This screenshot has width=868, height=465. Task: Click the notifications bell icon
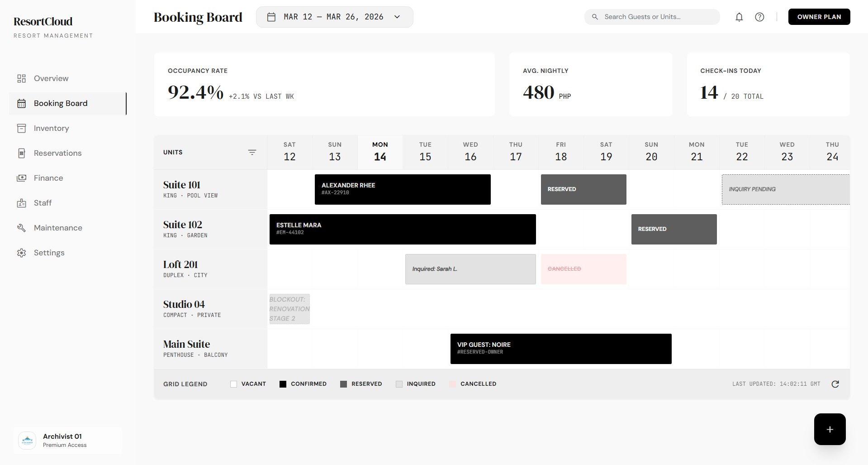point(739,17)
